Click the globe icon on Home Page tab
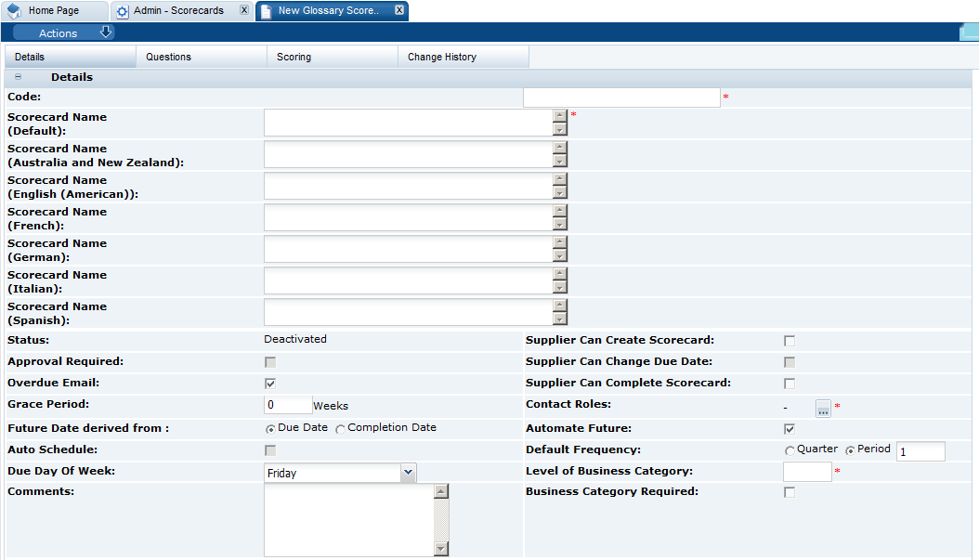 (13, 10)
